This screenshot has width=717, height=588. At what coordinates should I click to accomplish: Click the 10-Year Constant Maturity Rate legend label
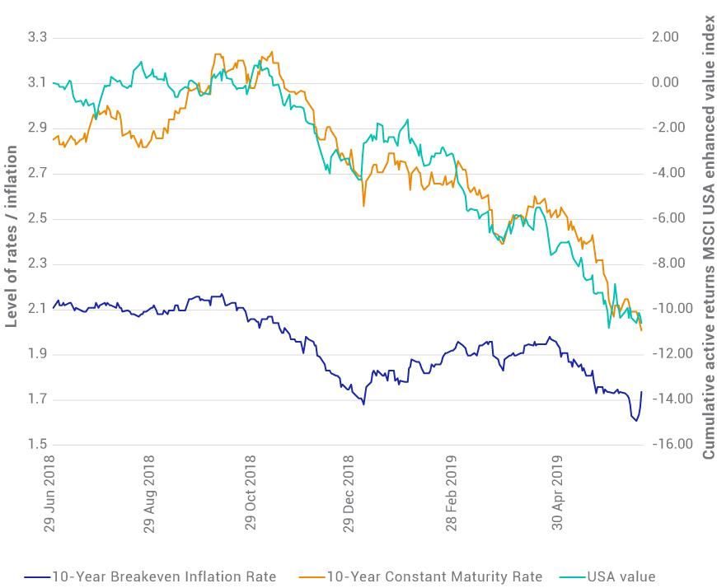click(435, 576)
